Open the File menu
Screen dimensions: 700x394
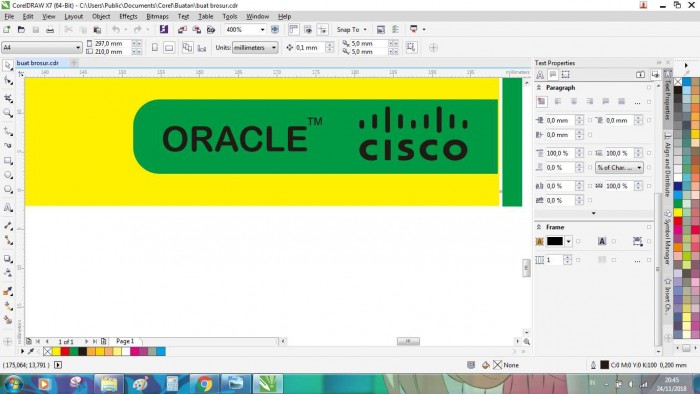pyautogui.click(x=9, y=17)
